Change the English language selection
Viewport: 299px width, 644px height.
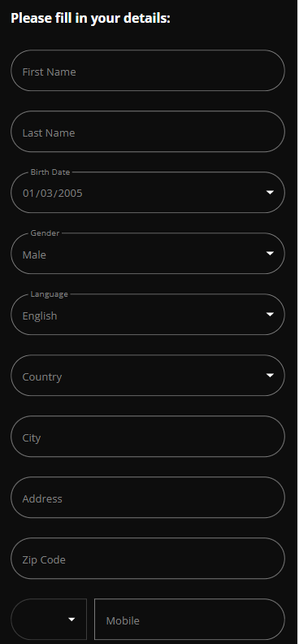pyautogui.click(x=40, y=315)
